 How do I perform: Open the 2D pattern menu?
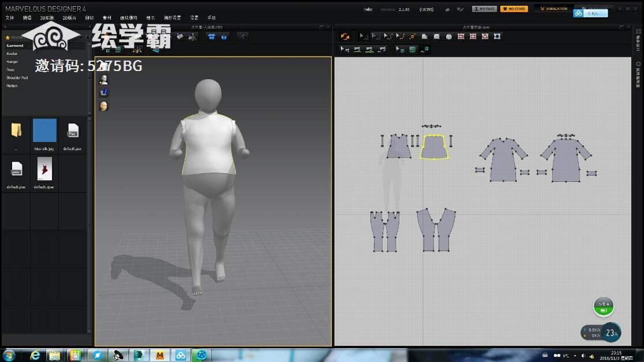(x=69, y=18)
